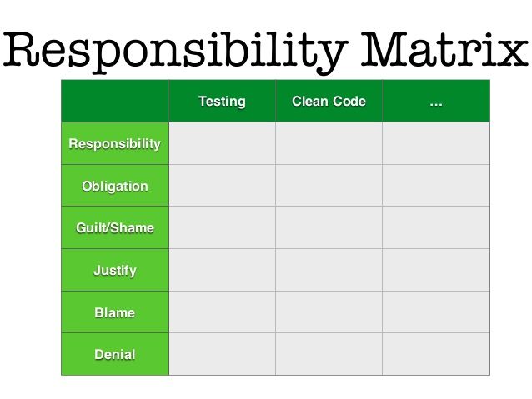Click the Testing cell in Blame row

coord(223,312)
